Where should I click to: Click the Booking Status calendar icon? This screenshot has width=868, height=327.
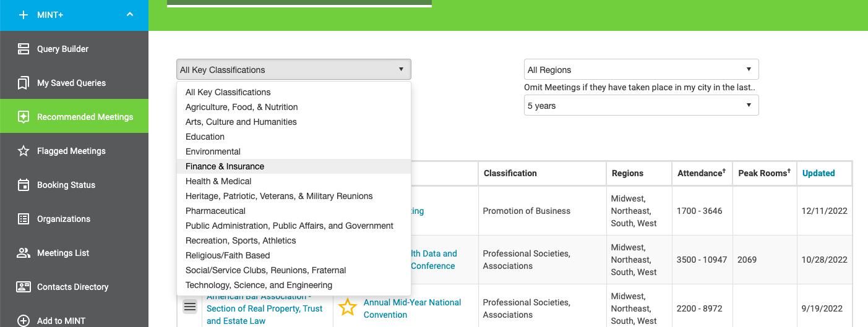point(24,185)
